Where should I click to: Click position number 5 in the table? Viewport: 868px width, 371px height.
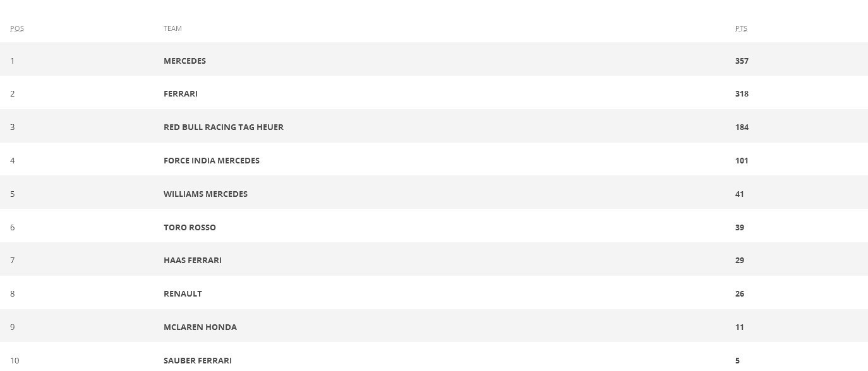(x=13, y=194)
